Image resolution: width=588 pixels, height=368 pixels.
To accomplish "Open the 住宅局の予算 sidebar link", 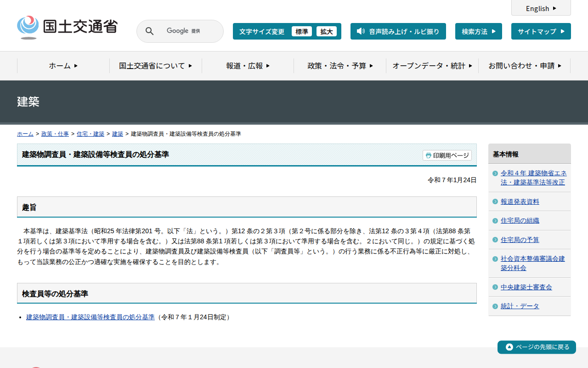I will click(520, 240).
